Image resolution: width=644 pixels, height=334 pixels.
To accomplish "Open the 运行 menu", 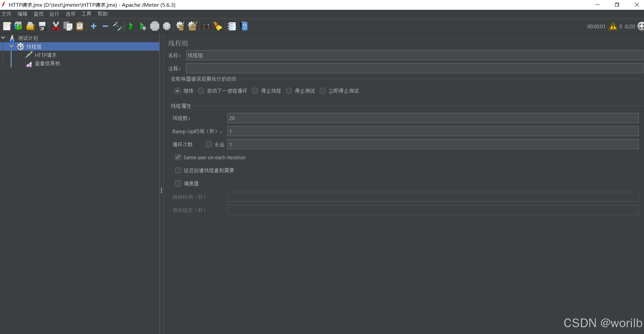I will (x=54, y=14).
